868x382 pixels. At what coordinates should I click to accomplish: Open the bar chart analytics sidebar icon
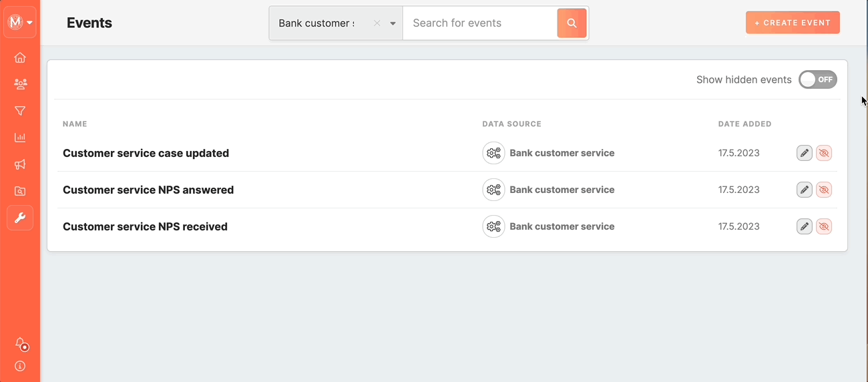coord(20,138)
